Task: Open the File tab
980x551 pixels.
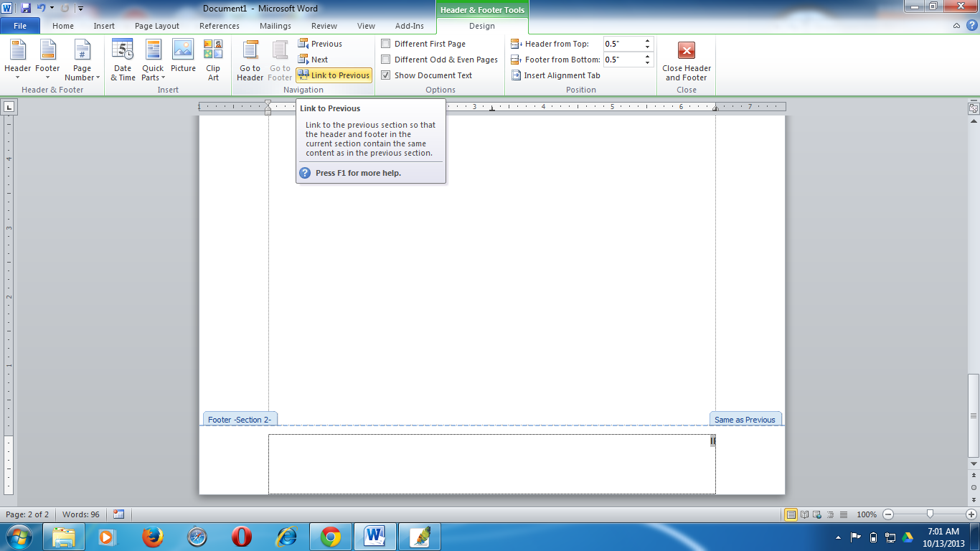Action: [x=20, y=26]
